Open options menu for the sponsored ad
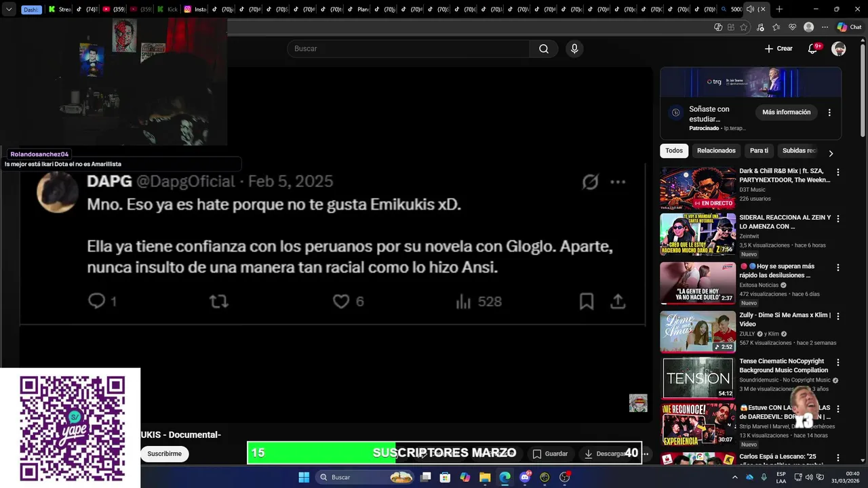This screenshot has height=488, width=868. 829,113
